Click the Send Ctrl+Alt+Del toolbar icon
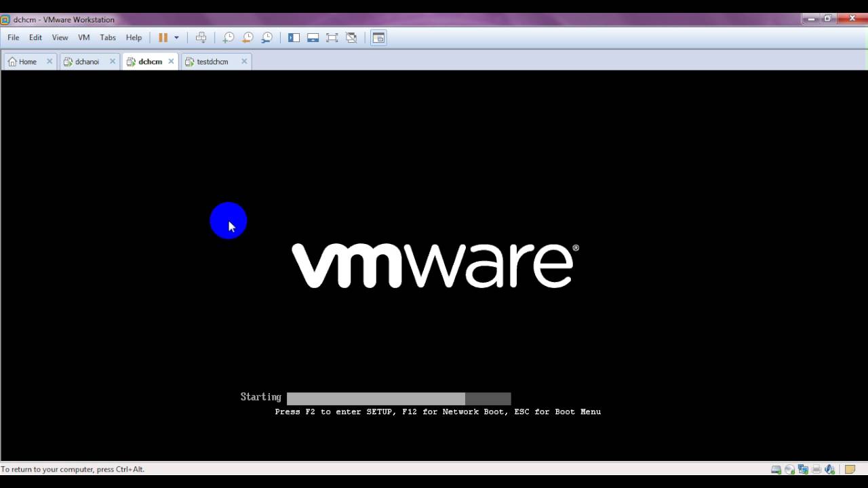The height and width of the screenshot is (488, 868). coord(201,38)
